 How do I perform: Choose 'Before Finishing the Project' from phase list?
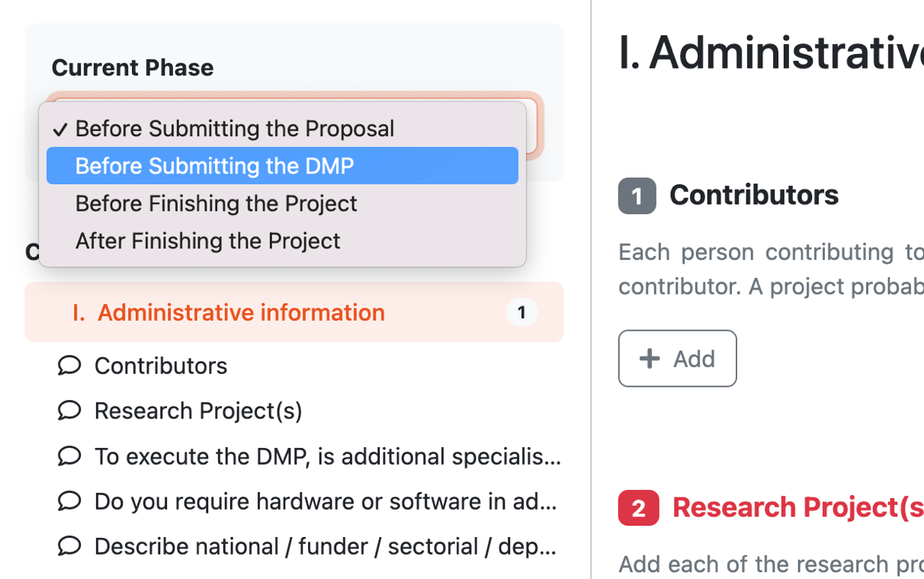point(216,203)
